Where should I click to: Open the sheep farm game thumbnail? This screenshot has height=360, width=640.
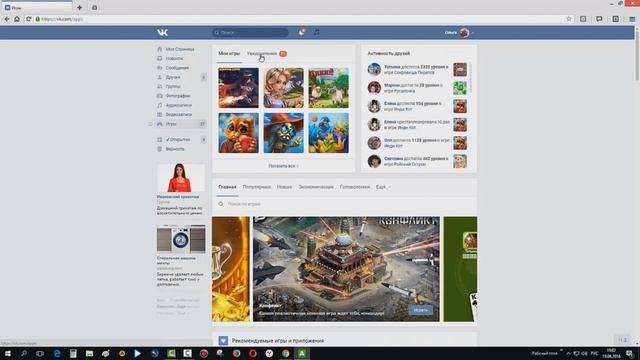(329, 88)
